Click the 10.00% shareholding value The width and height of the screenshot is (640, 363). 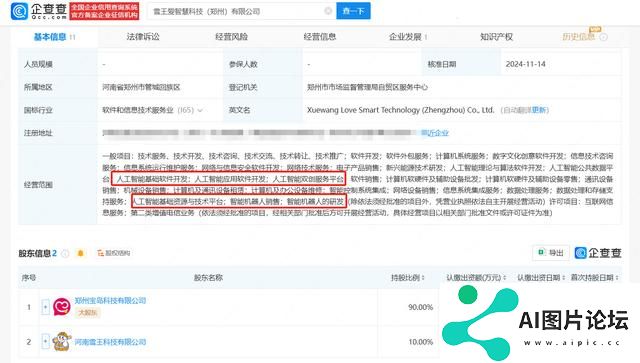coord(420,342)
